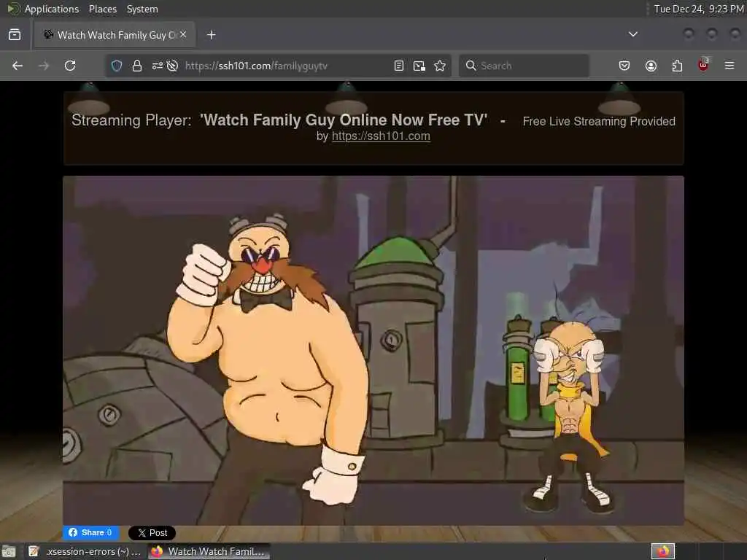Click the show desktop icon in taskbar
Image resolution: width=747 pixels, height=560 pixels.
[x=9, y=551]
